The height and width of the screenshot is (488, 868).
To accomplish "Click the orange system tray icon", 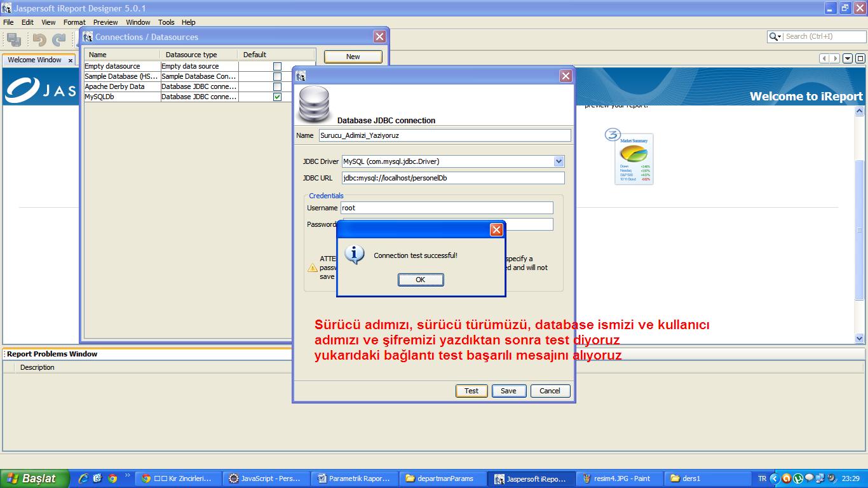I will (787, 478).
